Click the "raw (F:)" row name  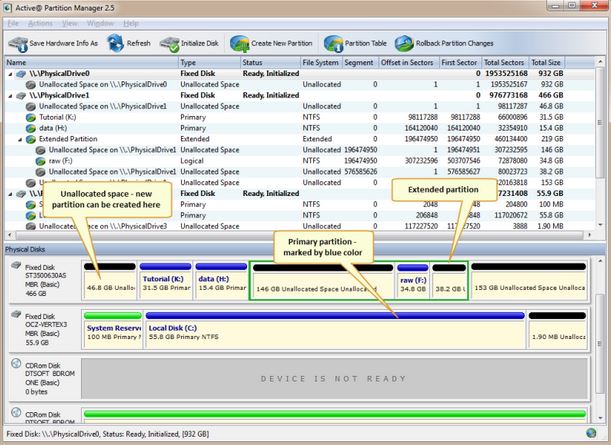point(60,161)
